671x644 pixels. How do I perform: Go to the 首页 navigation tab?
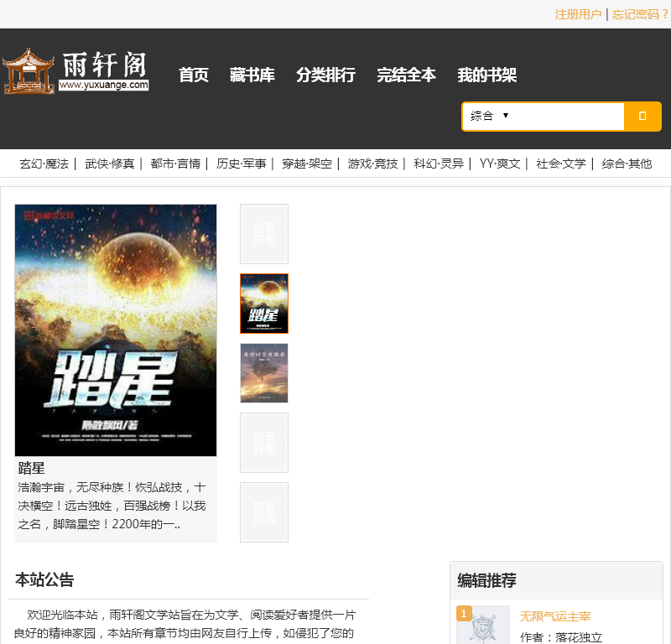(x=194, y=75)
